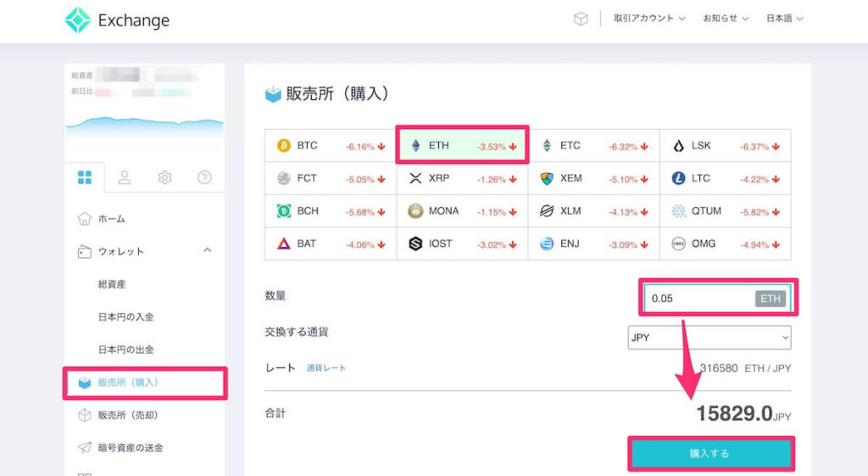The image size is (868, 476).
Task: Select the BTC coin tile
Action: (330, 146)
